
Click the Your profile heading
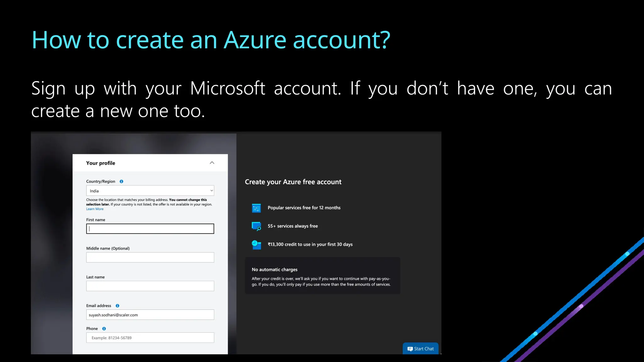point(101,163)
